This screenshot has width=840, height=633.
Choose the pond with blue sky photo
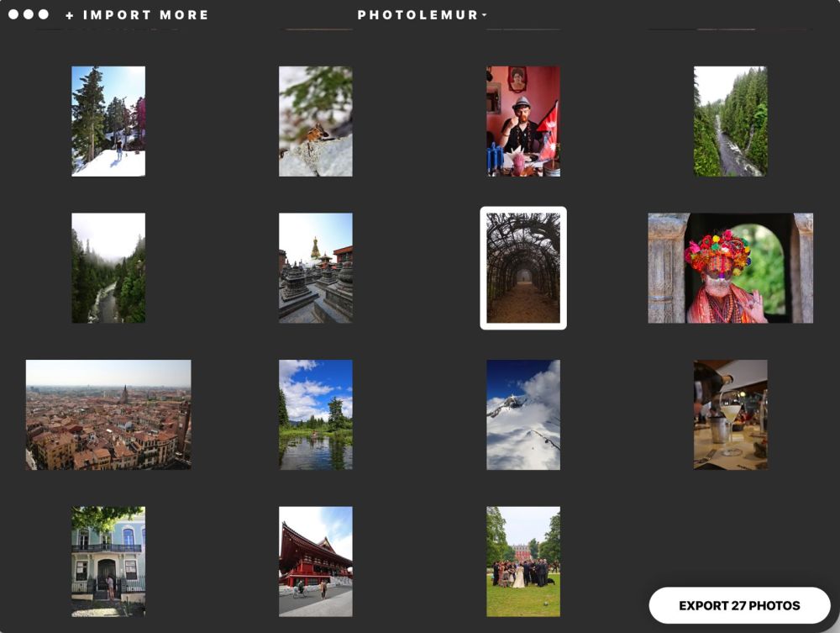(x=316, y=414)
